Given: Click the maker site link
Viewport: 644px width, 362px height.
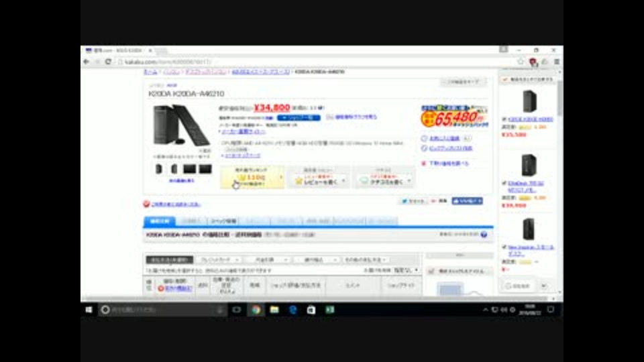Looking at the screenshot, I should 243,132.
